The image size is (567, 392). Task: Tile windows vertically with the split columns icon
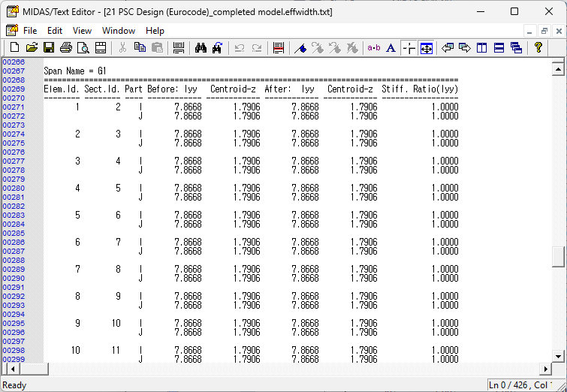tap(481, 47)
